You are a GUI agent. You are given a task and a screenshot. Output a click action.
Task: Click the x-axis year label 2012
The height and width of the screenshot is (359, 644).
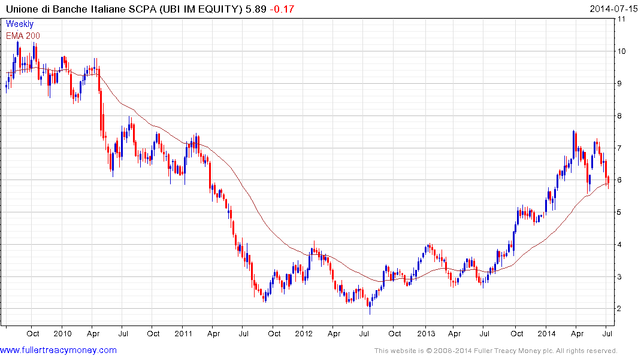(304, 333)
